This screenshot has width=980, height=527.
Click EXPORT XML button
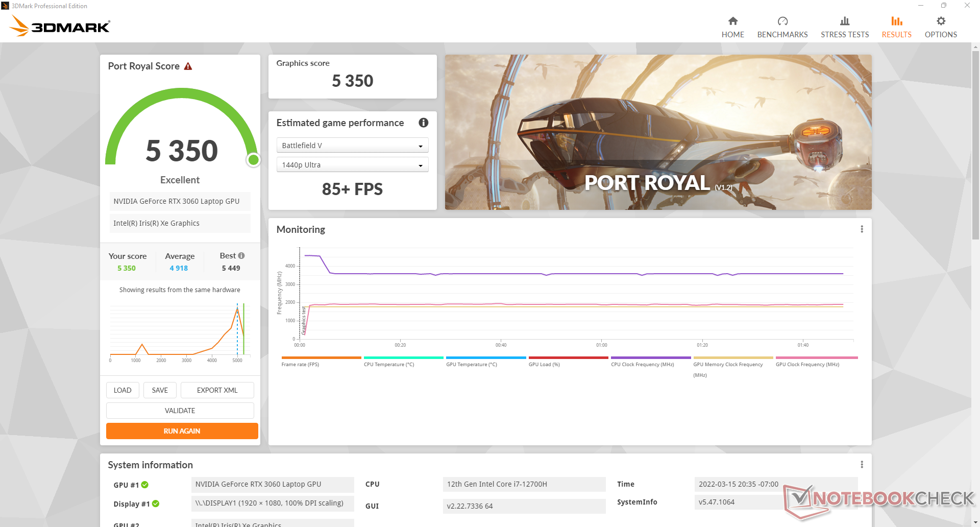click(217, 390)
